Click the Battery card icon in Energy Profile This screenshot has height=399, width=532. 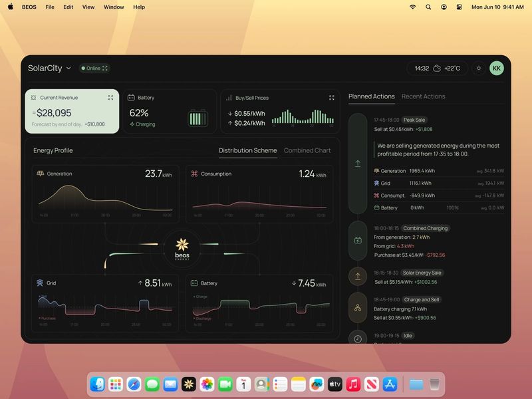tap(194, 283)
